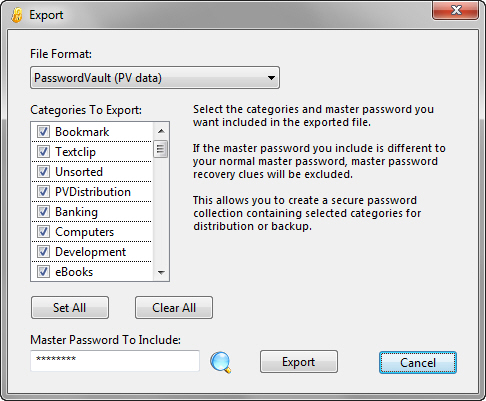This screenshot has height=401, width=486.
Task: Toggle the Unsorted category checkbox
Action: [43, 172]
